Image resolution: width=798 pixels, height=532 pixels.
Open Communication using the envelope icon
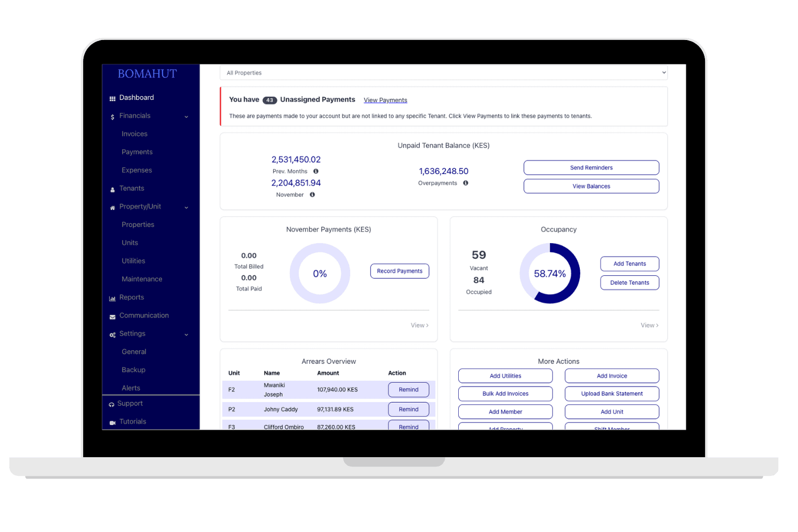pyautogui.click(x=112, y=315)
